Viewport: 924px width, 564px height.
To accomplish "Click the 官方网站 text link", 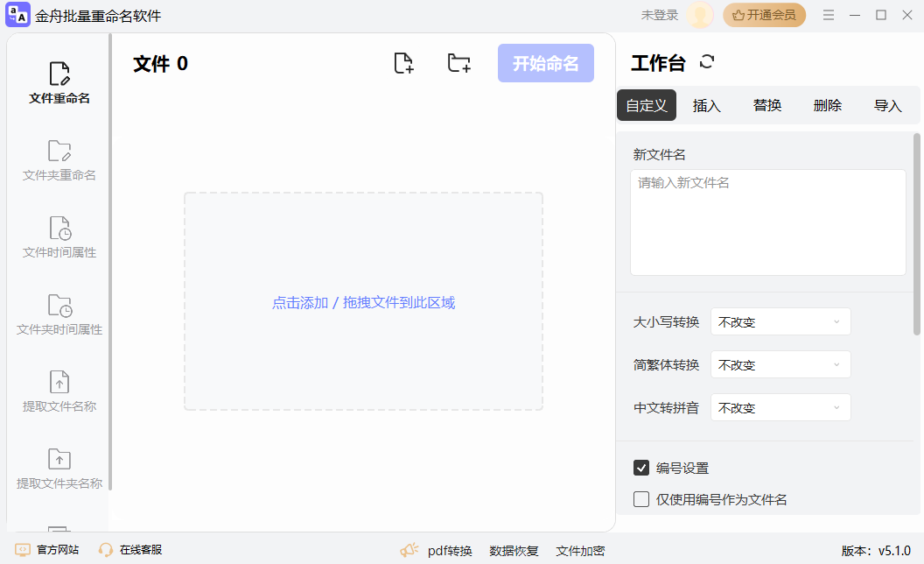I will point(58,550).
